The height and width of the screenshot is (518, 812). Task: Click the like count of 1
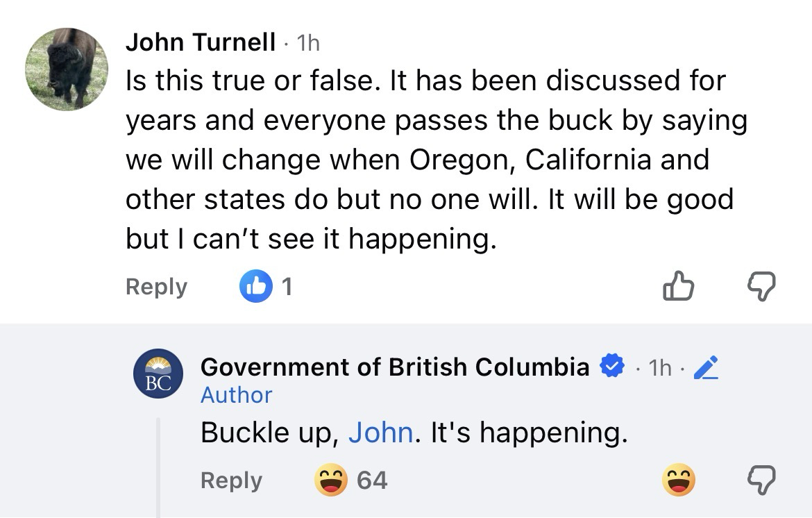[x=286, y=287]
